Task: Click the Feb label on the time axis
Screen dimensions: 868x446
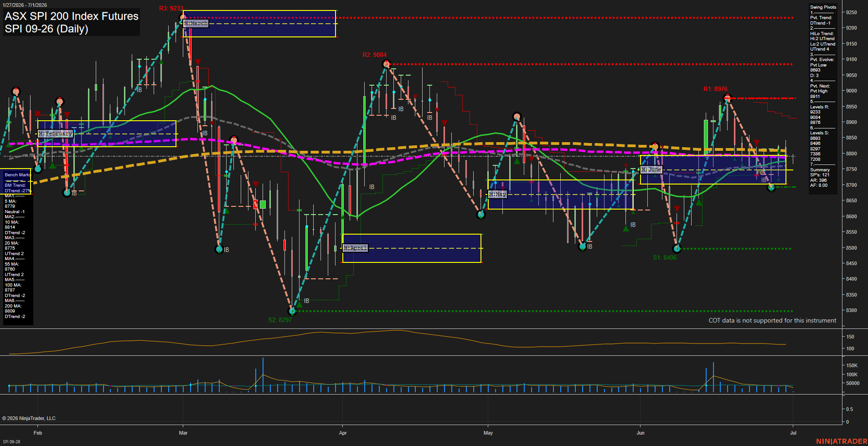Action: (x=38, y=433)
